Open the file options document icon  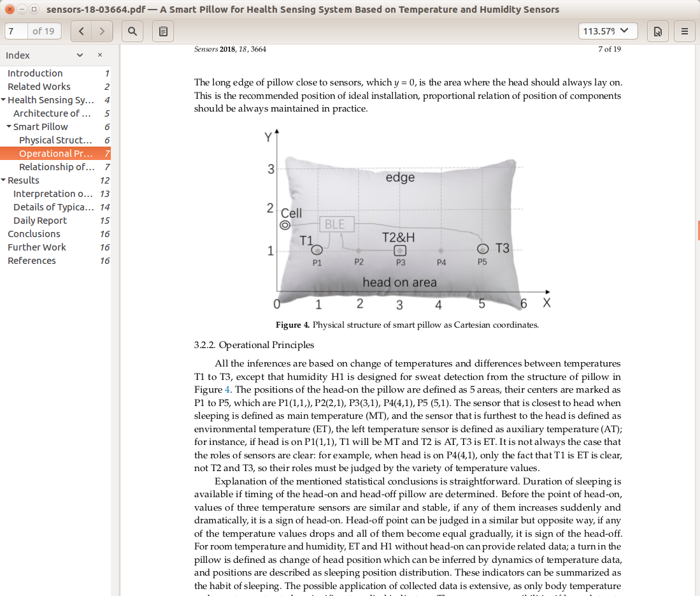pos(657,31)
